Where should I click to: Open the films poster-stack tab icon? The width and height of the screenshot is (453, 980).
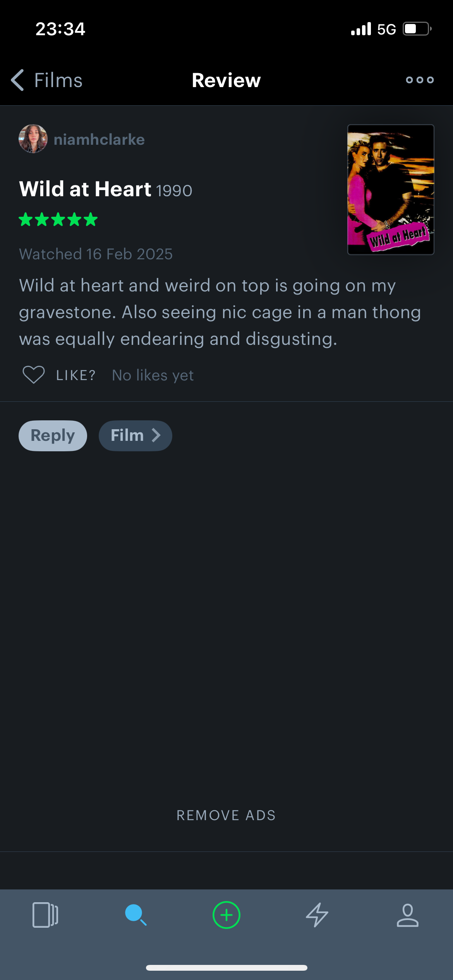pos(45,915)
